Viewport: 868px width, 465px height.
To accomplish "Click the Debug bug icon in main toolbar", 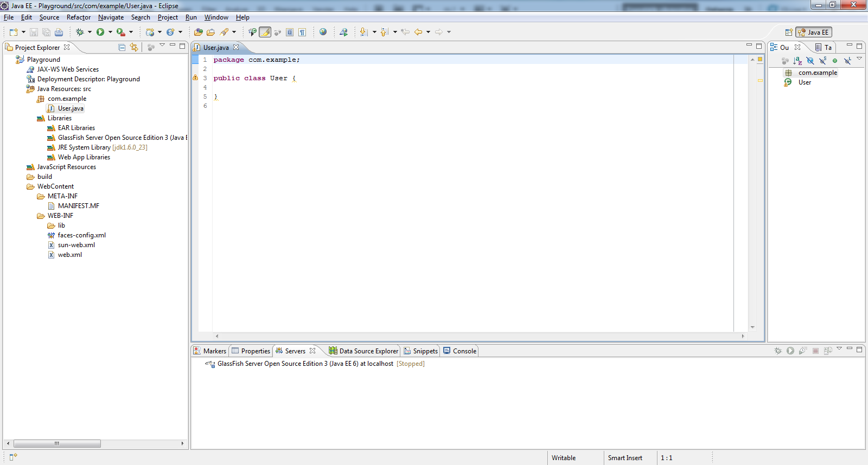I will (80, 32).
